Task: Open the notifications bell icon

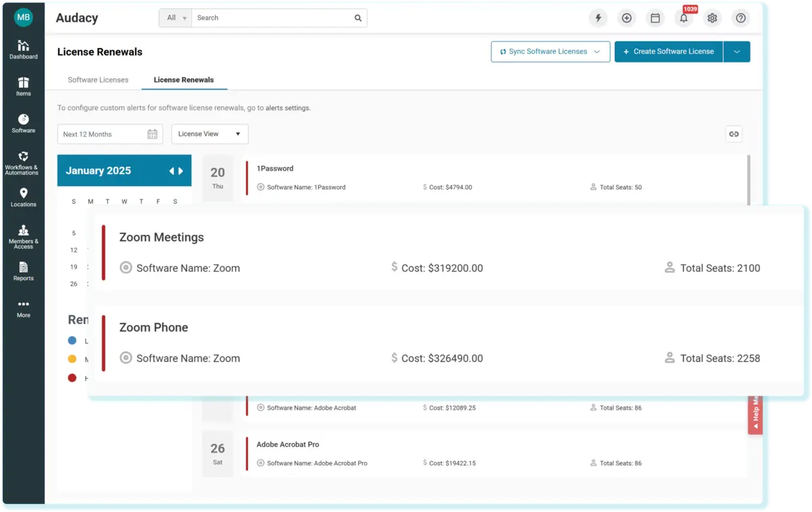Action: pyautogui.click(x=683, y=18)
